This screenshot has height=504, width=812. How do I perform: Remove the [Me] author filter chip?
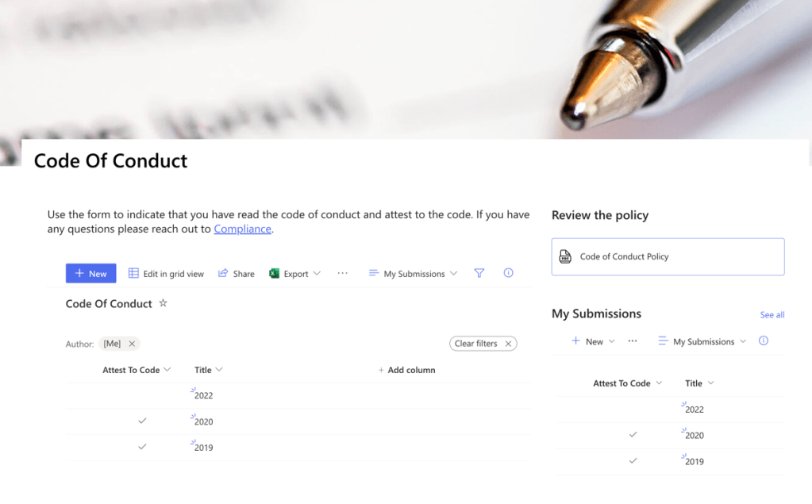(132, 344)
